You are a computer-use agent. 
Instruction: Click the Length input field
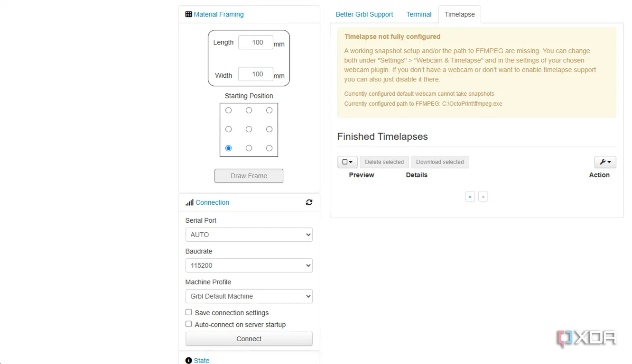tap(256, 42)
